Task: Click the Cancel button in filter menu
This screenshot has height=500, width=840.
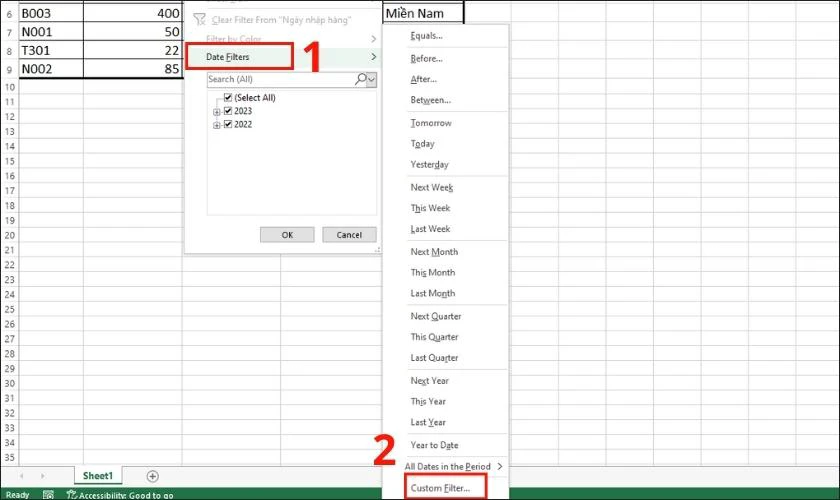Action: tap(349, 235)
